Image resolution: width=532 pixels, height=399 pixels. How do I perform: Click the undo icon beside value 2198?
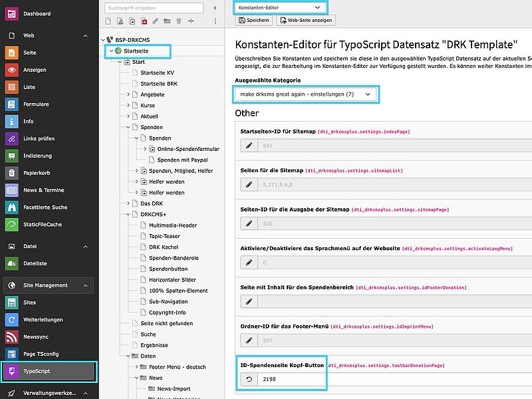point(249,379)
